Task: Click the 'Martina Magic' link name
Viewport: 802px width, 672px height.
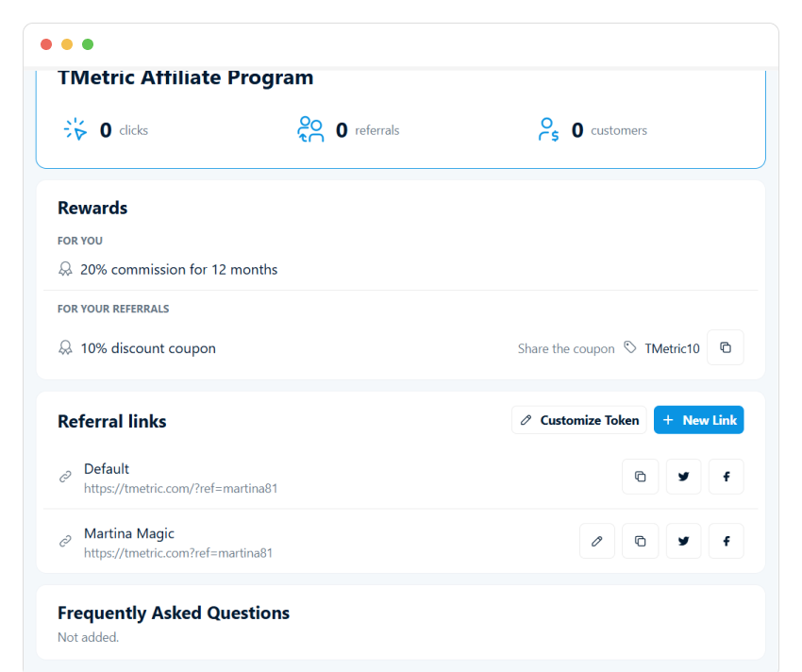Action: coord(129,533)
